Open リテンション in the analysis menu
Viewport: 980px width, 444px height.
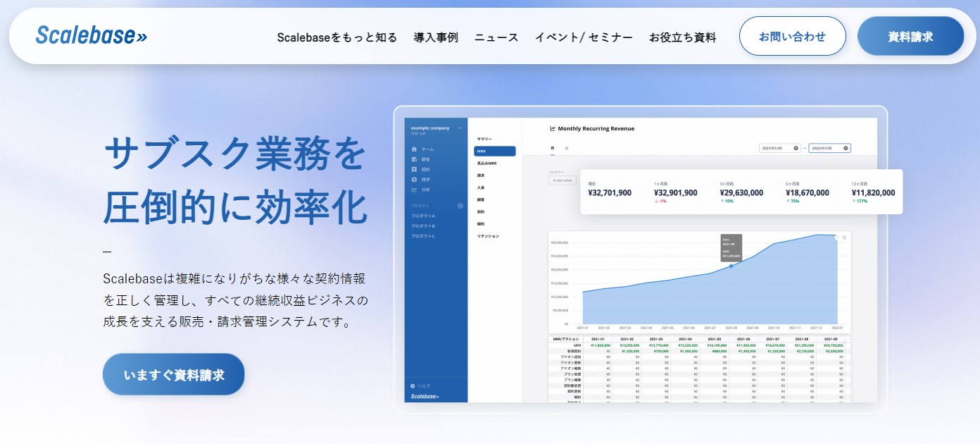coord(488,236)
